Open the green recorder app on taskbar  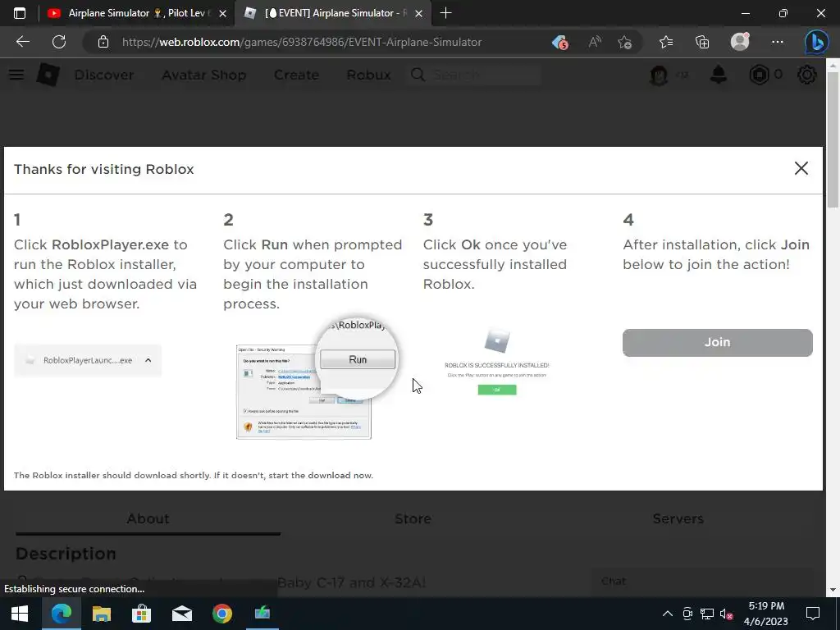point(262,614)
